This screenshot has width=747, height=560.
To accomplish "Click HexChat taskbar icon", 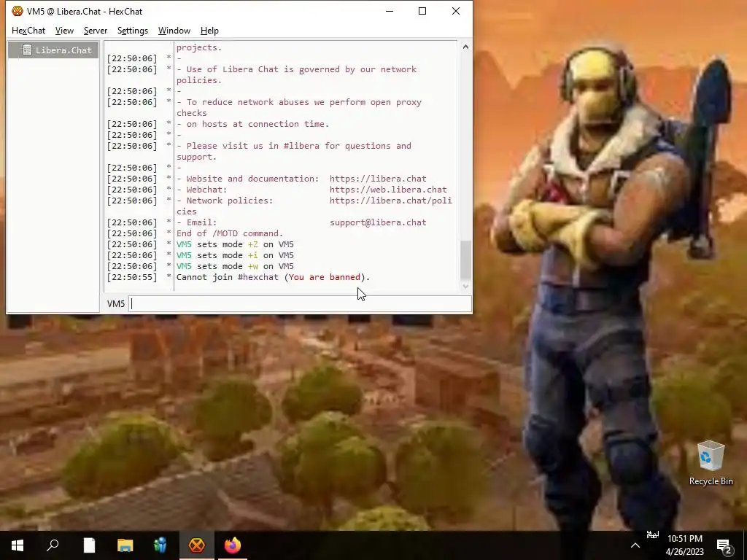I will pos(196,545).
